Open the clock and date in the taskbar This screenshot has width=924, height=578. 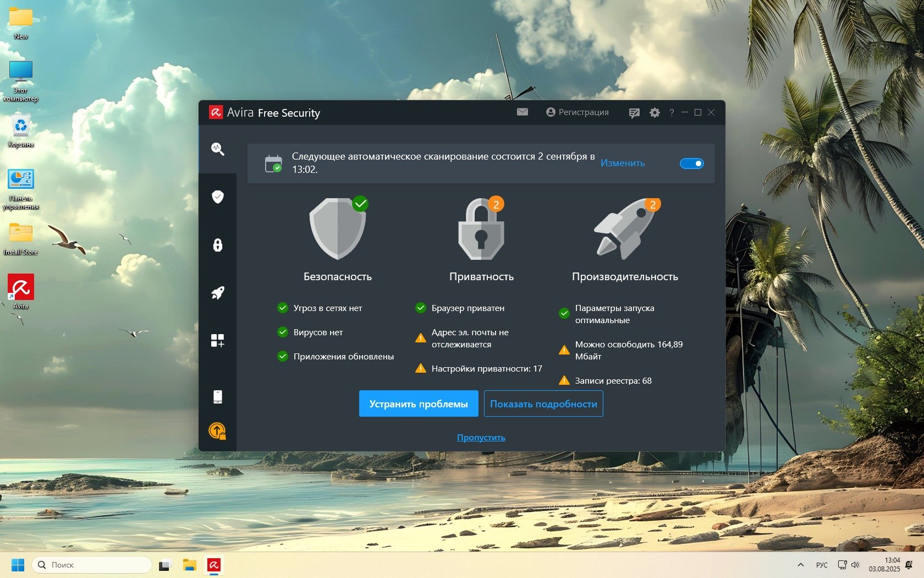pyautogui.click(x=884, y=565)
